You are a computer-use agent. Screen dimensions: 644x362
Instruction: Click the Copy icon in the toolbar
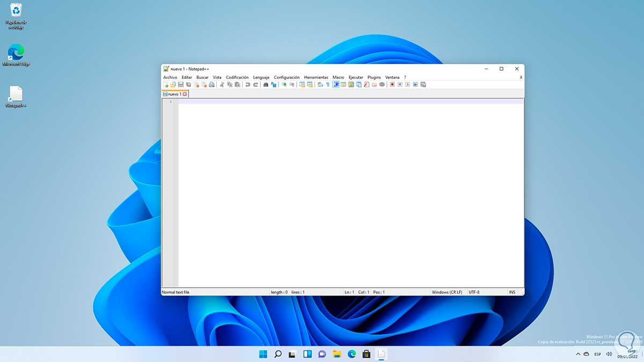(x=230, y=85)
